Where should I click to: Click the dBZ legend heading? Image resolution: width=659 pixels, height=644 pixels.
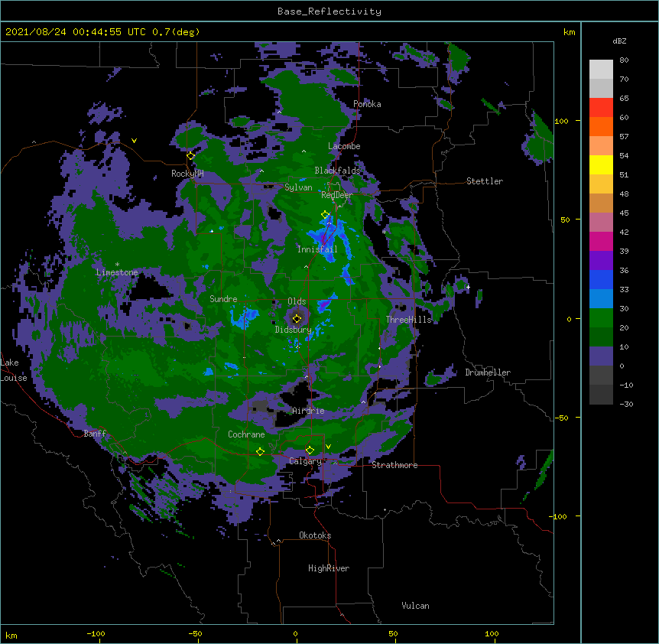pos(619,41)
